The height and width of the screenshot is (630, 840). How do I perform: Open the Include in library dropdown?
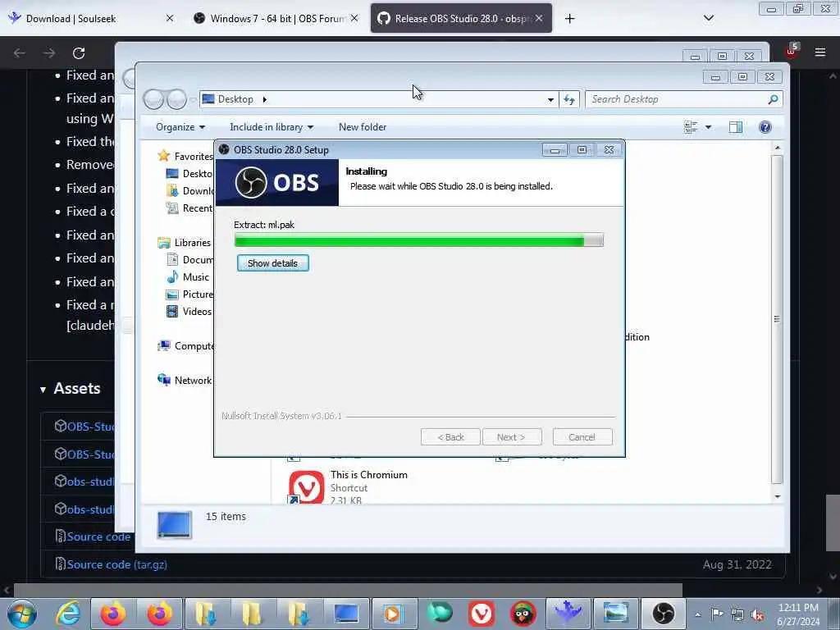point(271,127)
